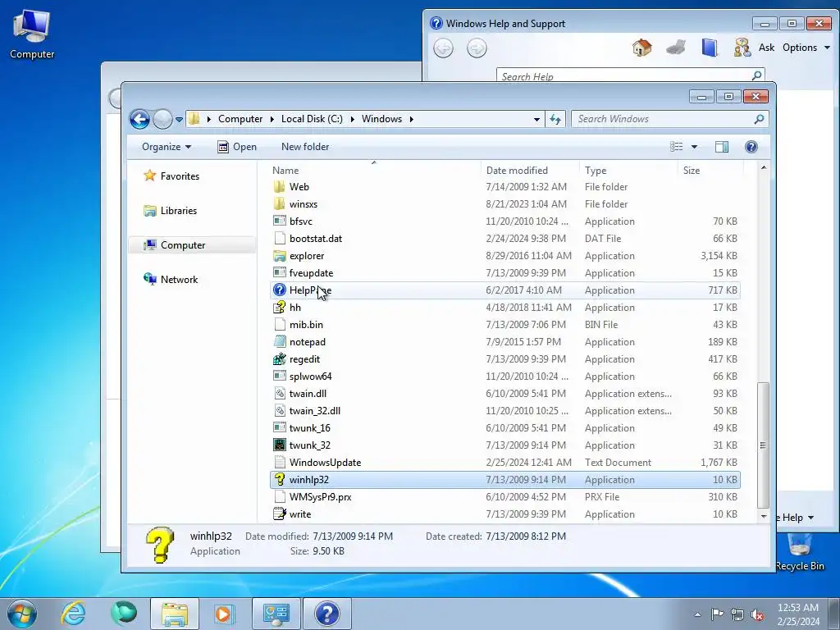Open Windows Media Player from taskbar
Screen dimensions: 840x630
click(x=224, y=614)
